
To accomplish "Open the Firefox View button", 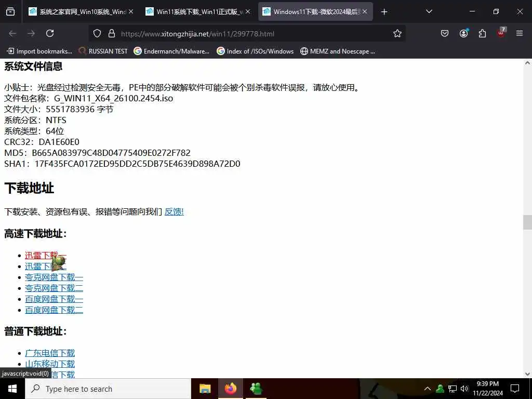I will (x=10, y=12).
